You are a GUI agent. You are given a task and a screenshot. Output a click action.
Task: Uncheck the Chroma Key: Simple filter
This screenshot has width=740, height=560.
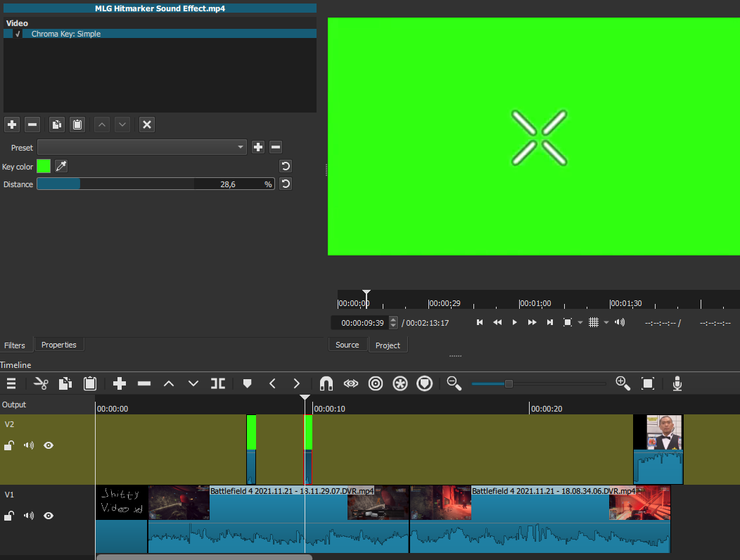pyautogui.click(x=18, y=34)
